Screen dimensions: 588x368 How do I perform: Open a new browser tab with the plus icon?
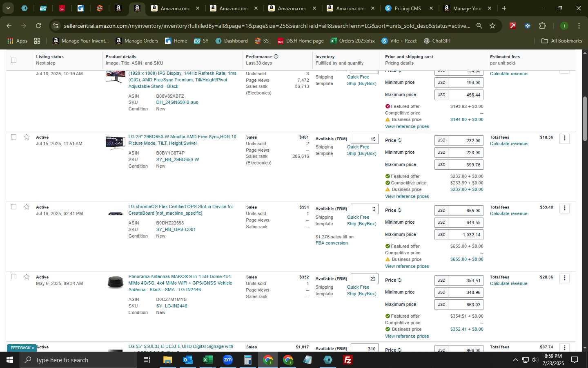pos(504,8)
